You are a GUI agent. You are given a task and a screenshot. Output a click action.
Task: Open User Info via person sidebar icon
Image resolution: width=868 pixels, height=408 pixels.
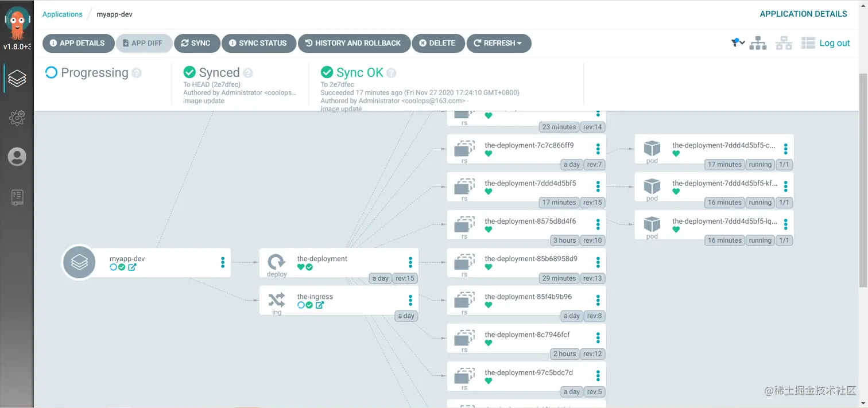(x=17, y=157)
